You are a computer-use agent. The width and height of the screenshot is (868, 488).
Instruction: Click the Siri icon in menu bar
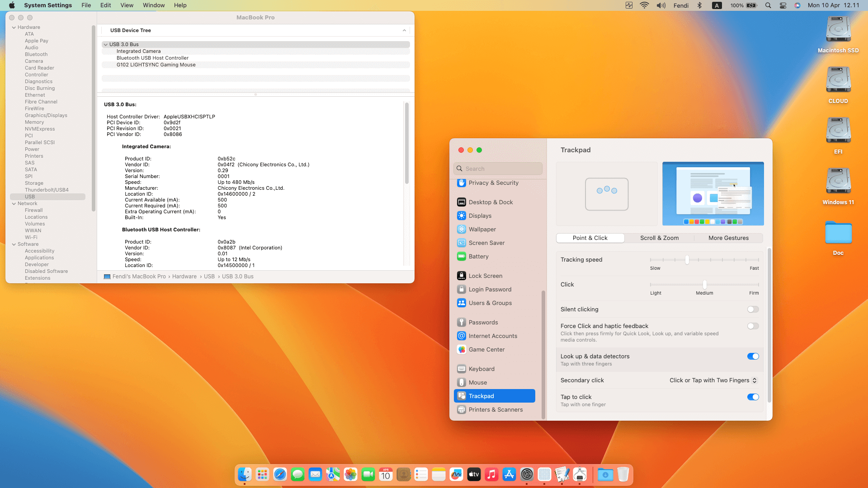point(797,5)
